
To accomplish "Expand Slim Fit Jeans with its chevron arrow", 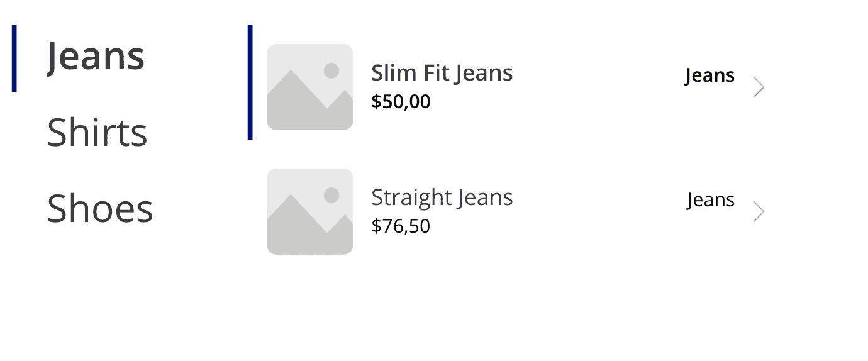I will point(759,87).
